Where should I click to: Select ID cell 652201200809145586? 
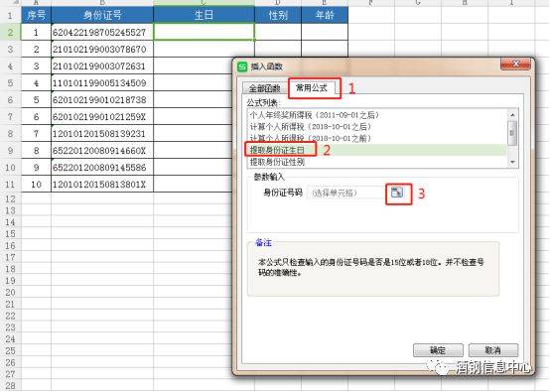(x=102, y=167)
